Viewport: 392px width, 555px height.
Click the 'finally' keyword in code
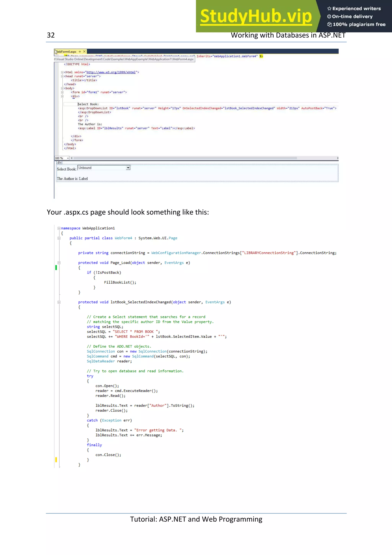coord(94,445)
